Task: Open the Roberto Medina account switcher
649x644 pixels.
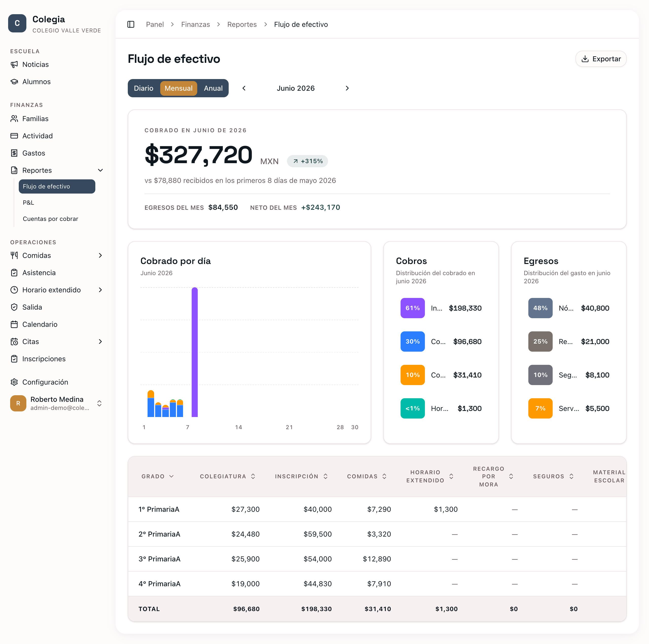Action: coord(57,403)
